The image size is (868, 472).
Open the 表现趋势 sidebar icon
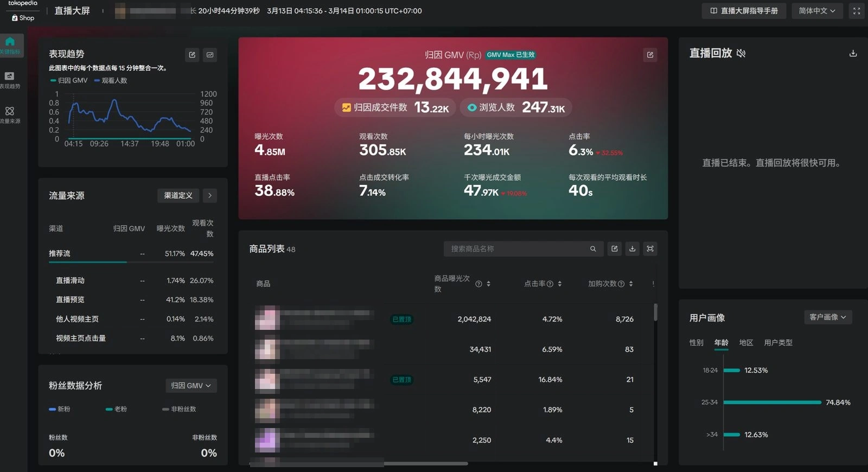[10, 80]
